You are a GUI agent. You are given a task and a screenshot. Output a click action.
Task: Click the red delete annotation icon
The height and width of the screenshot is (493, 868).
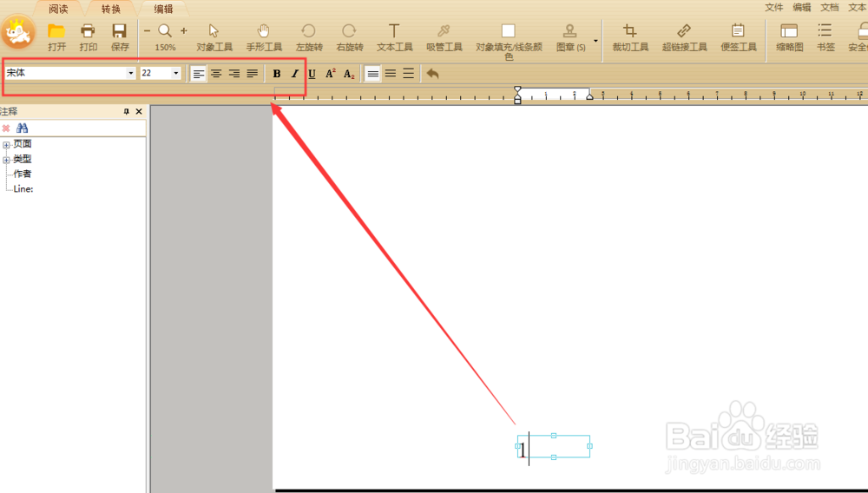pyautogui.click(x=6, y=128)
